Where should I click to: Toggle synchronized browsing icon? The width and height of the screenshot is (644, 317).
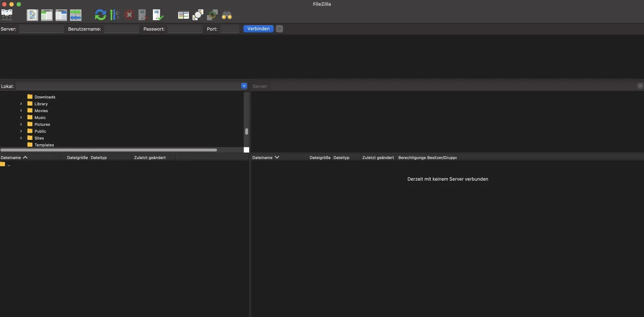click(212, 15)
